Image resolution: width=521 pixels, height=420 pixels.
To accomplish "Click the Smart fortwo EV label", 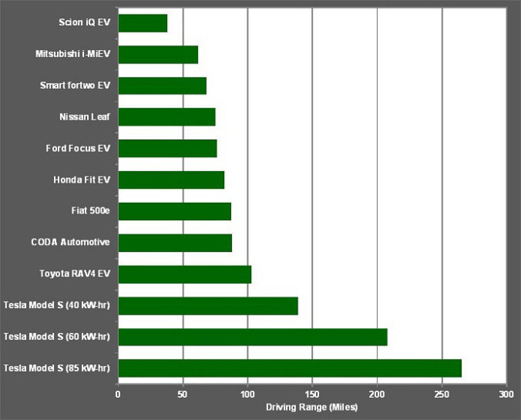I will coord(75,85).
